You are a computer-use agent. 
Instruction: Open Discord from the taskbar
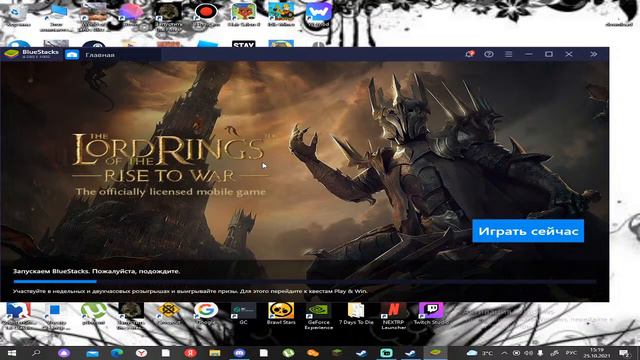(239, 353)
